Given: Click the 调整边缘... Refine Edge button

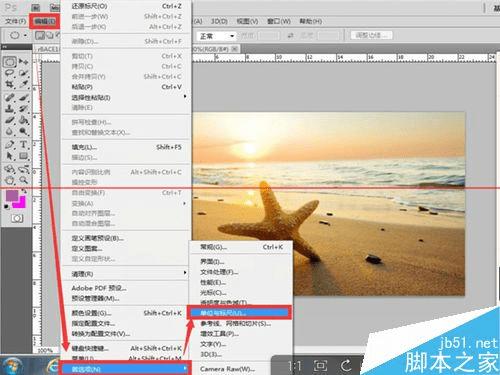Looking at the screenshot, I should [372, 35].
